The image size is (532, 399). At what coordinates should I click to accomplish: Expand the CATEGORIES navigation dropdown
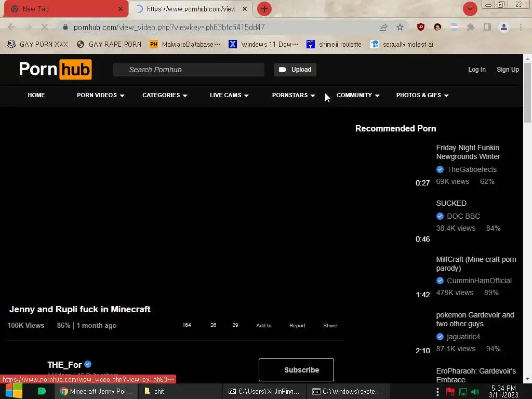(165, 96)
